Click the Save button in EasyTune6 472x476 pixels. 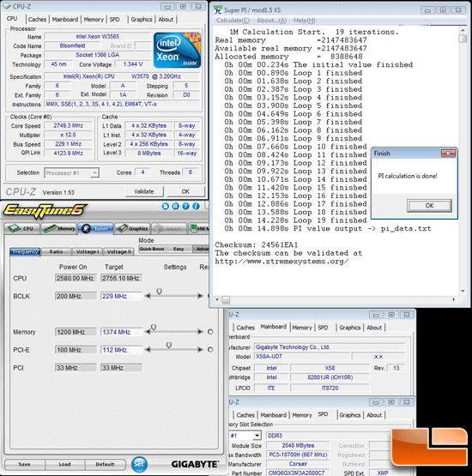(24, 464)
